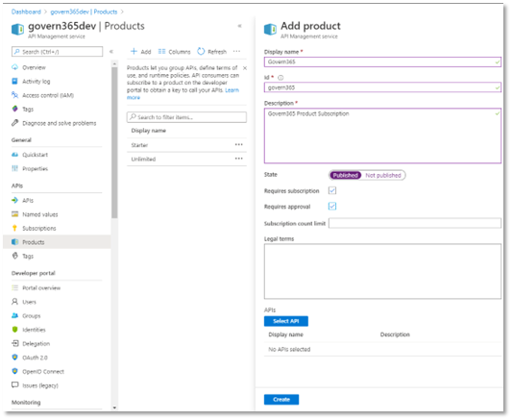Click Display name column header in products list
Screen dimensions: 512x420
(x=149, y=131)
